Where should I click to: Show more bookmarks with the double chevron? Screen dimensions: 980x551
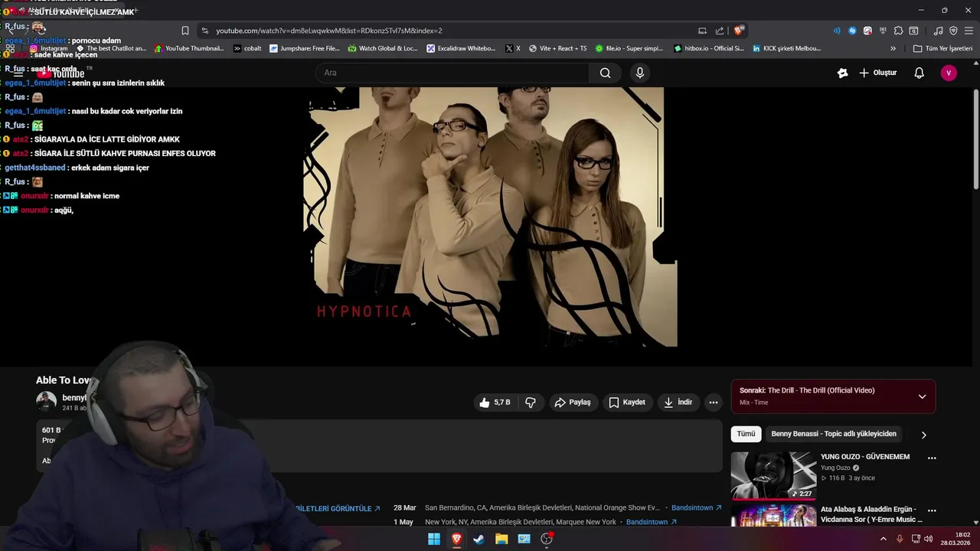[893, 48]
